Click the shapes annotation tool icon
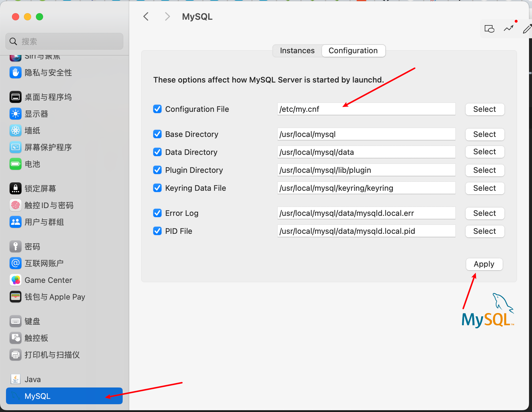The image size is (532, 412). click(x=490, y=29)
